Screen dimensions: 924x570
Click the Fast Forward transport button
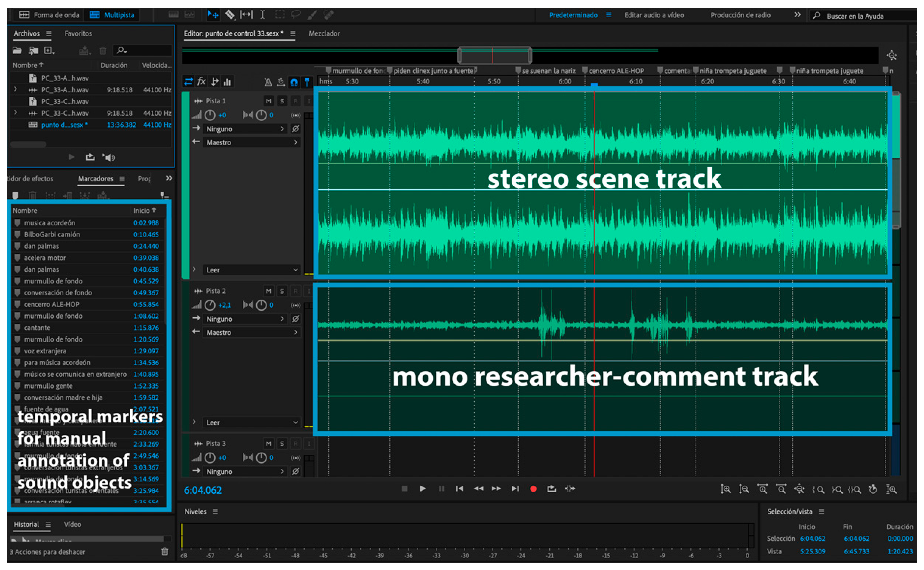496,489
